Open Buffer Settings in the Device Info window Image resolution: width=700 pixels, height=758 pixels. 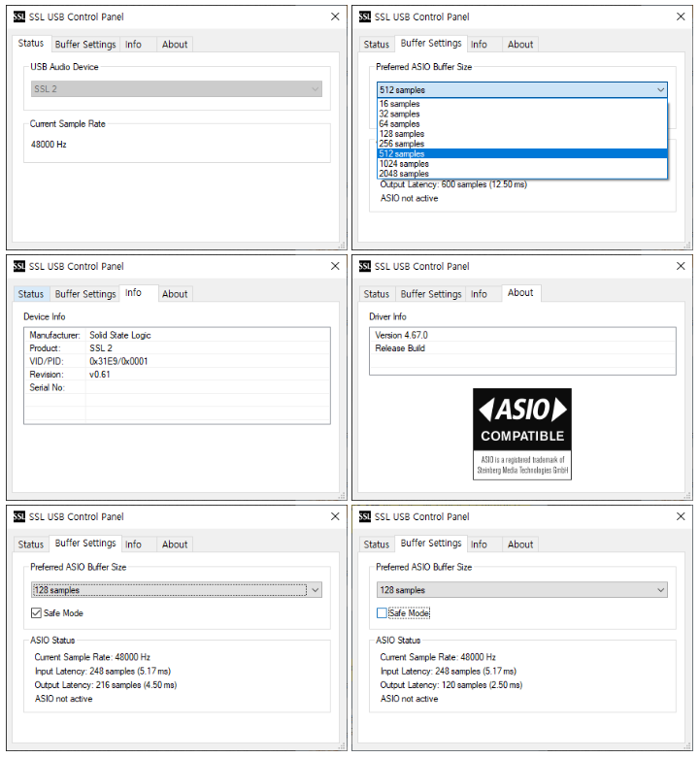85,294
